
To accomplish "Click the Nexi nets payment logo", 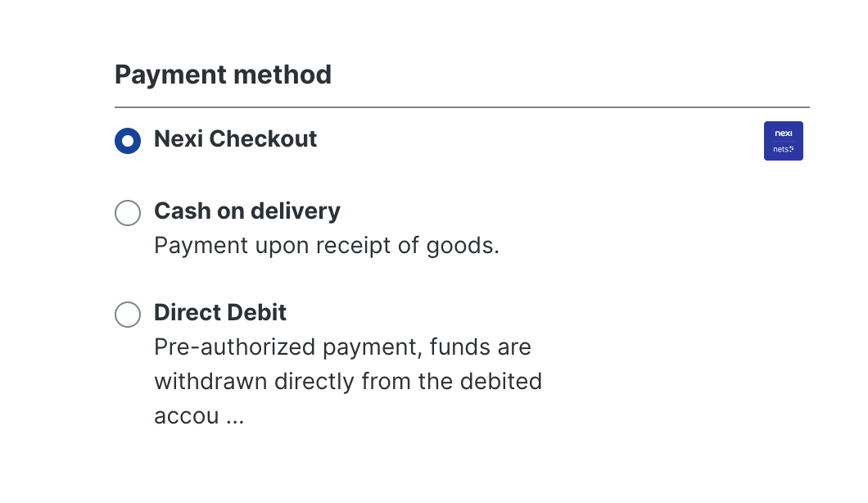I will [783, 140].
